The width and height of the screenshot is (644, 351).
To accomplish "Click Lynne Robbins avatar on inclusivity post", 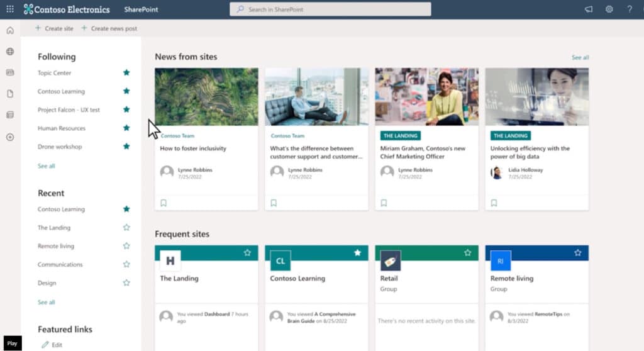I will [x=167, y=172].
